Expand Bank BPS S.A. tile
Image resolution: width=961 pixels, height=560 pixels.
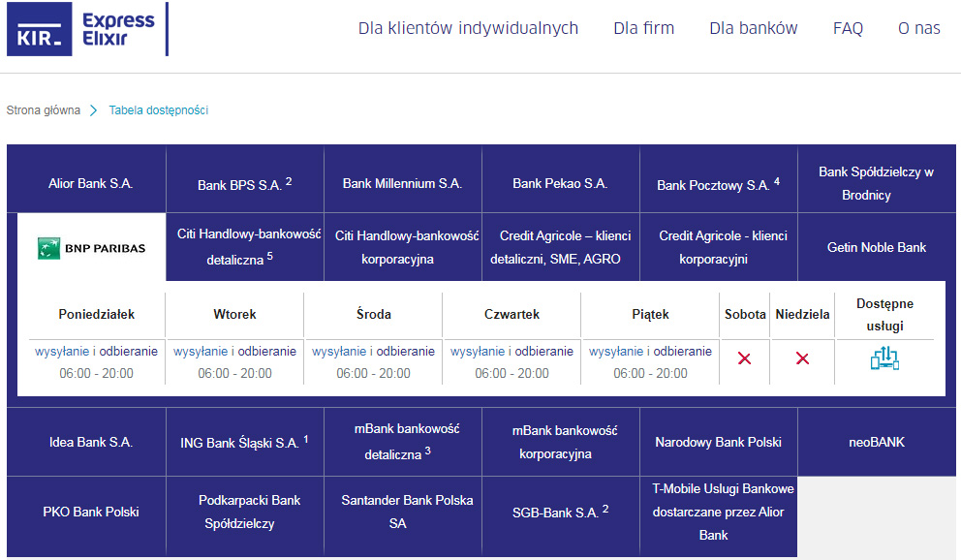coord(245,179)
